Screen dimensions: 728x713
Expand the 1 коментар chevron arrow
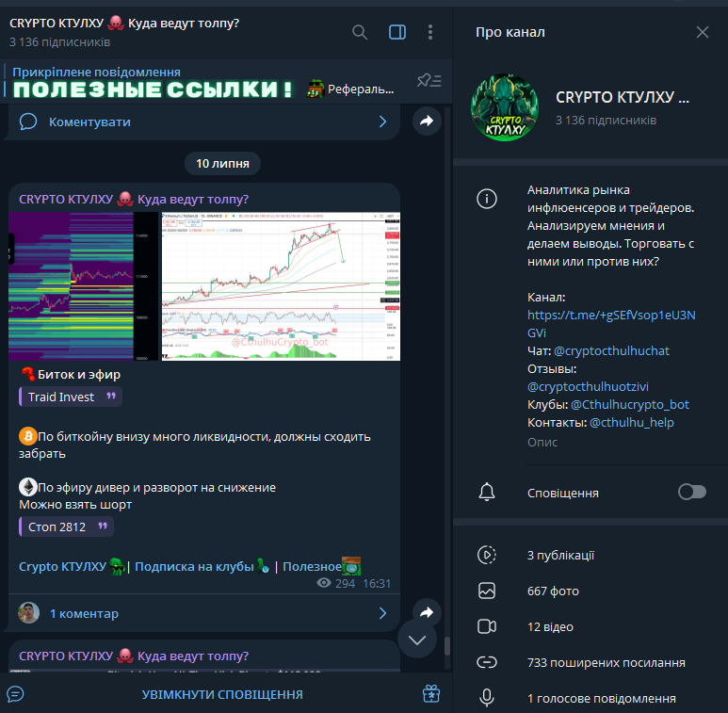click(382, 613)
